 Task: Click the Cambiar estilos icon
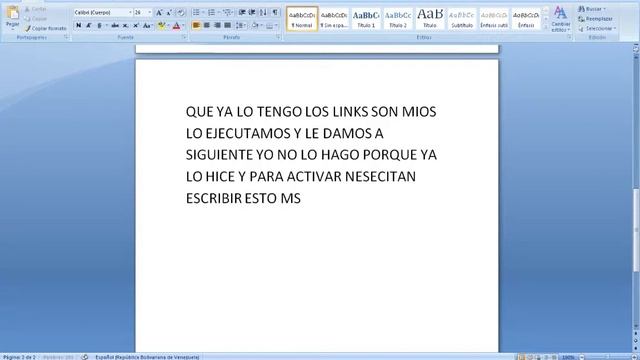(560, 19)
